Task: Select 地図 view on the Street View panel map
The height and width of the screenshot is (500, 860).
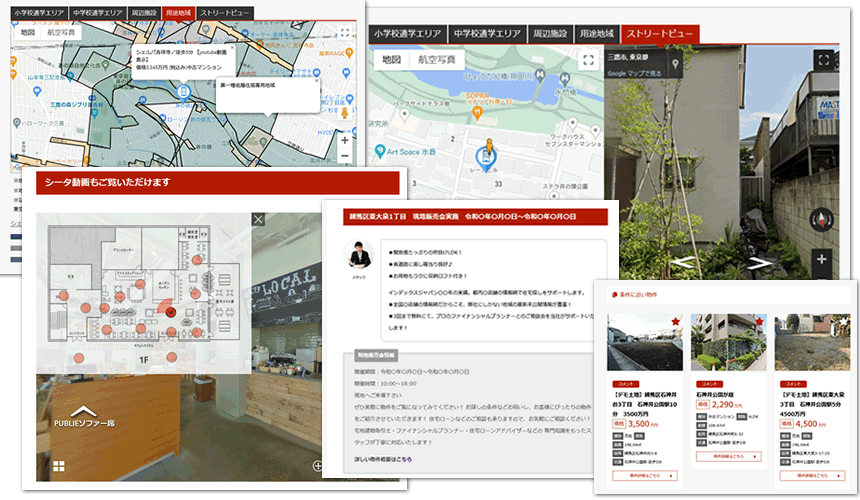Action: point(391,60)
